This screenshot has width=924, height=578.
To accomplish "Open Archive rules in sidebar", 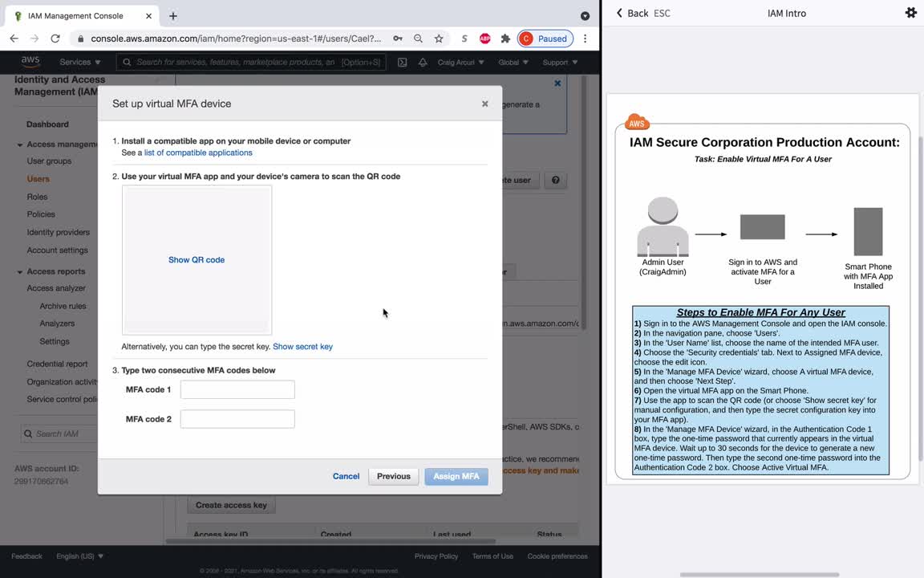I will (63, 306).
